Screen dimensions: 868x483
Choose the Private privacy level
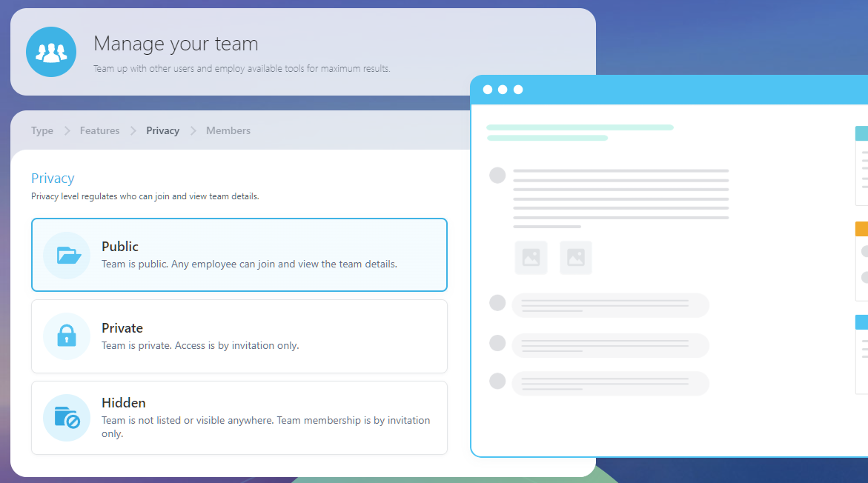239,336
